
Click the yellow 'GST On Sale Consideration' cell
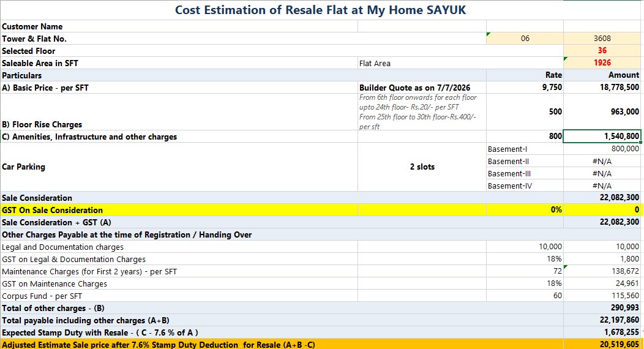[179, 210]
